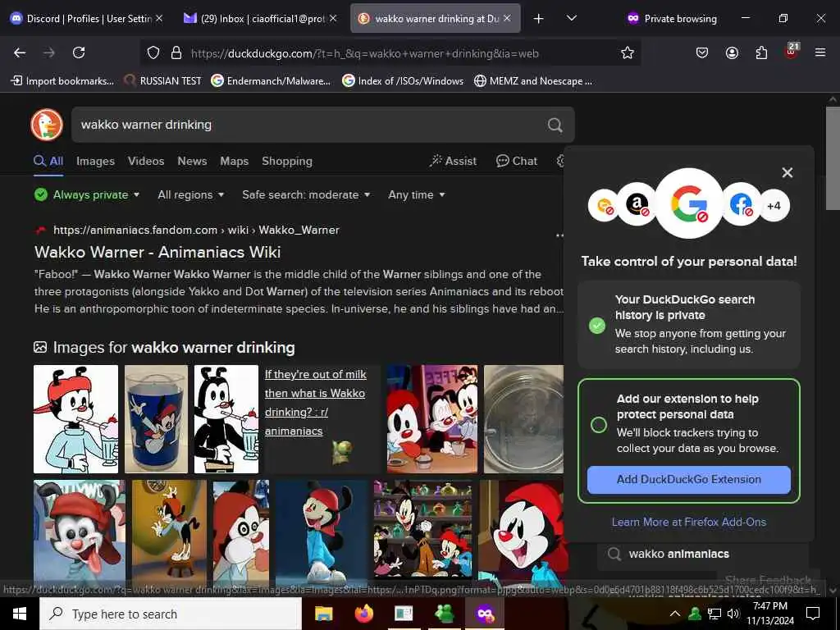Open the MEMZ and Noescape bookmark

point(533,81)
